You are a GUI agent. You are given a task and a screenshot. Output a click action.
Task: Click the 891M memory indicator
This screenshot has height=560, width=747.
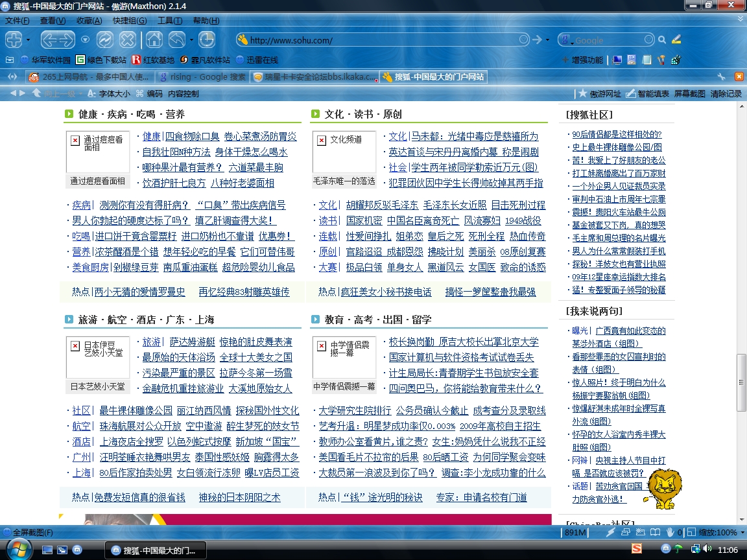[x=576, y=532]
